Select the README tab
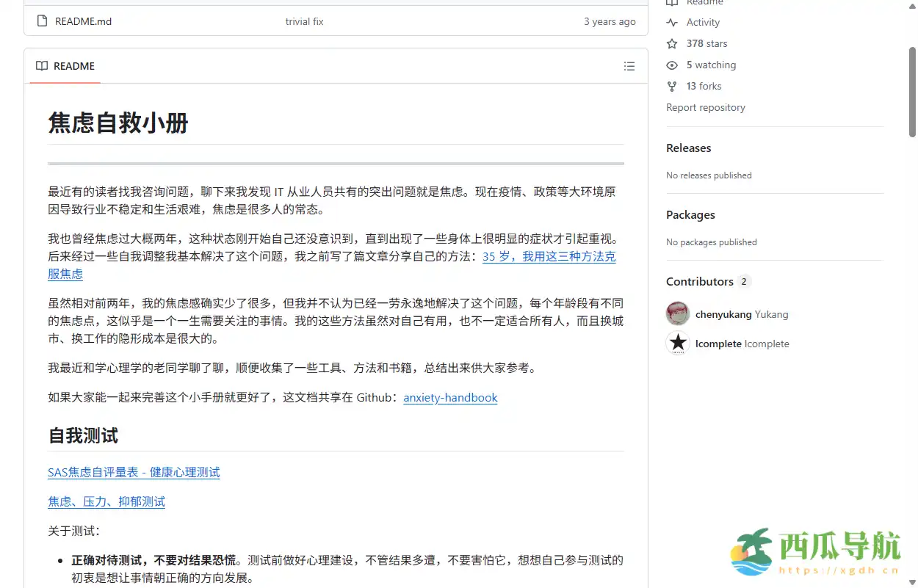The height and width of the screenshot is (588, 918). [74, 66]
